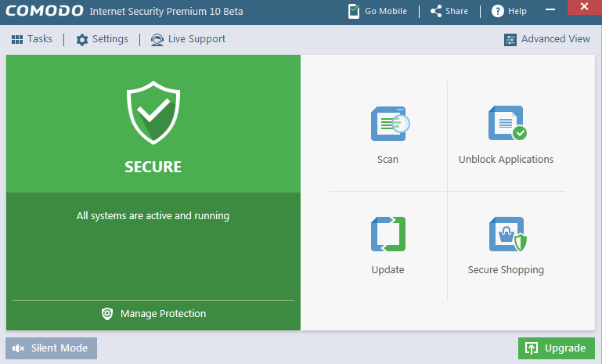
Task: Click 'Internet Security Premium 10 Beta' title
Action: pyautogui.click(x=166, y=11)
